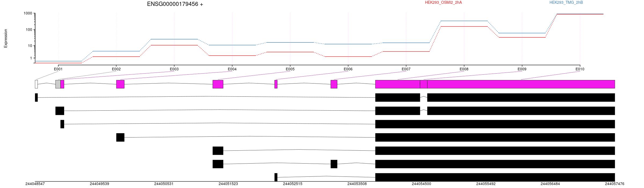644x188 pixels.
Task: Click the 100 y-axis tick label
Action: pos(29,30)
